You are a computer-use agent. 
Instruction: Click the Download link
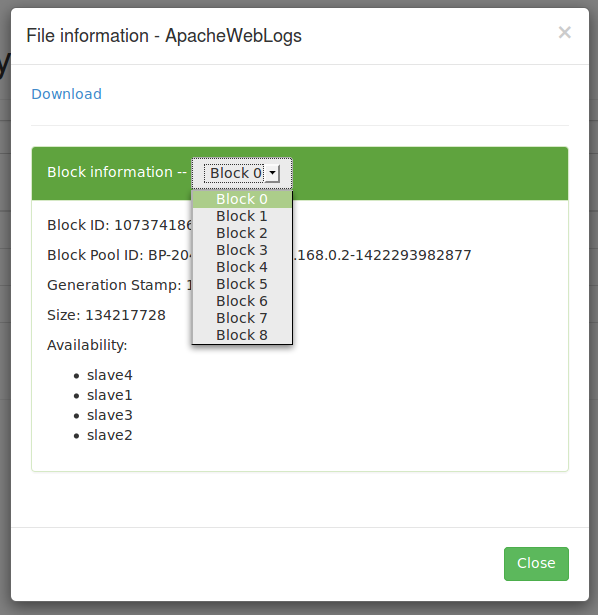[67, 94]
